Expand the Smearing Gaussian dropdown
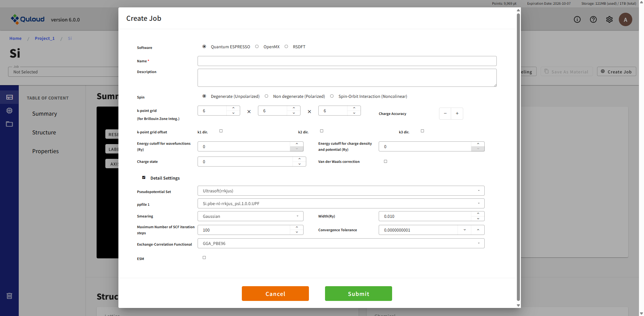Image resolution: width=644 pixels, height=316 pixels. pyautogui.click(x=250, y=216)
